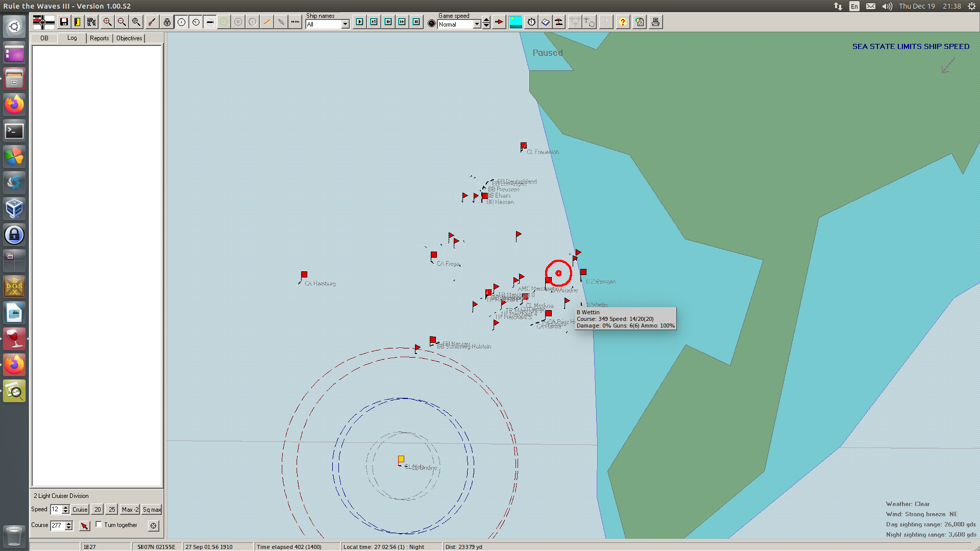This screenshot has width=980, height=551.
Task: Click the crosshair target button
Action: coord(153,525)
